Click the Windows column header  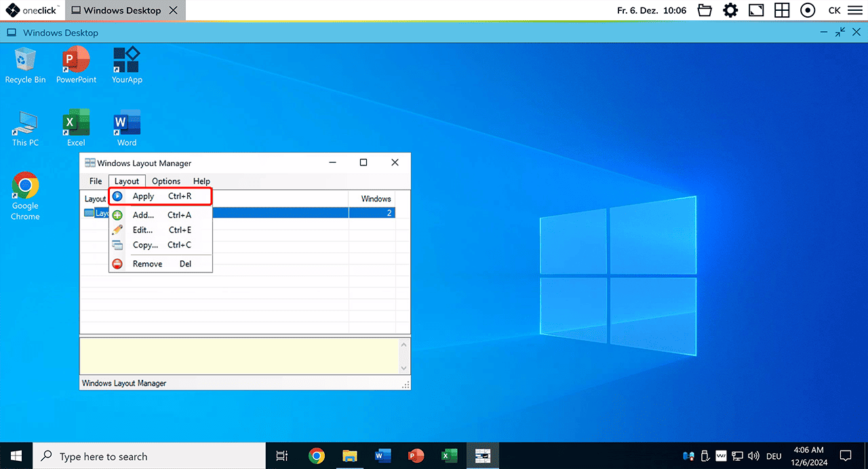pos(376,199)
